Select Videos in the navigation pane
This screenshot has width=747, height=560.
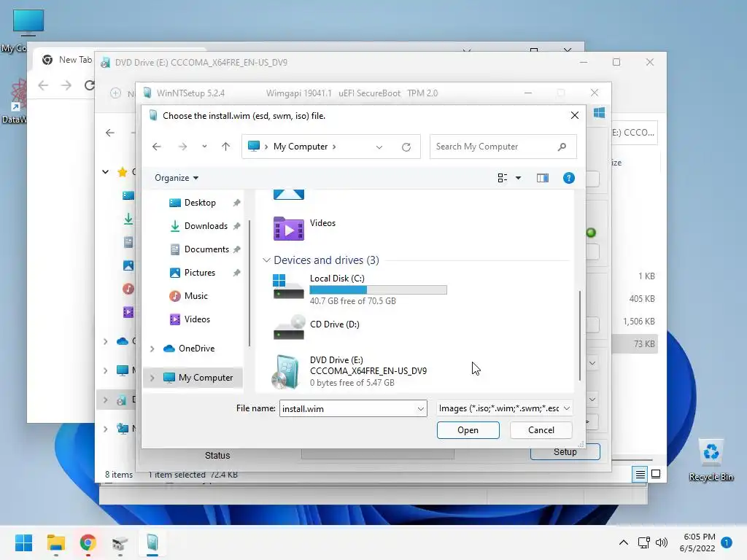click(x=196, y=319)
